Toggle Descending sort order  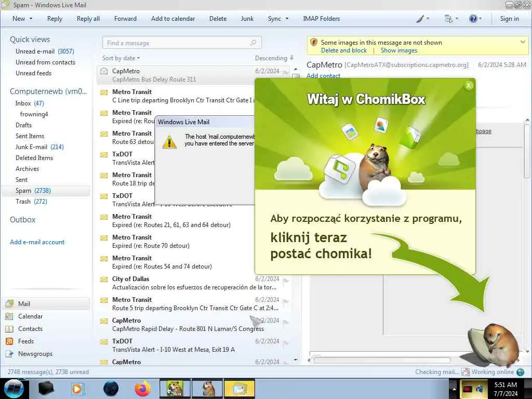tap(274, 58)
